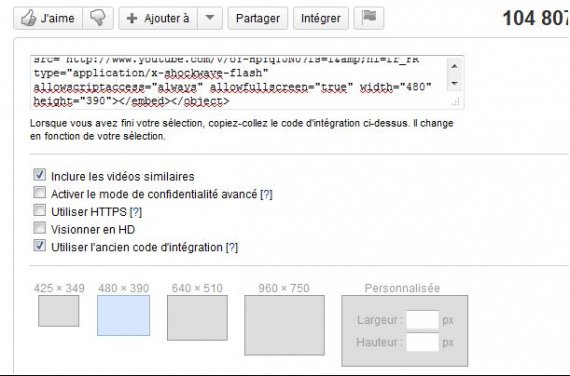Image resolution: width=570 pixels, height=376 pixels.
Task: Select the highlighted 480 × 390 size box
Action: 123,315
